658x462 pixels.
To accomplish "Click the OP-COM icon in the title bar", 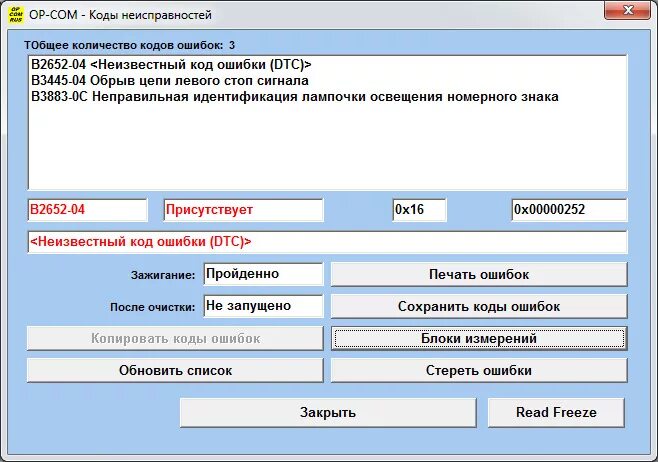I will [16, 14].
